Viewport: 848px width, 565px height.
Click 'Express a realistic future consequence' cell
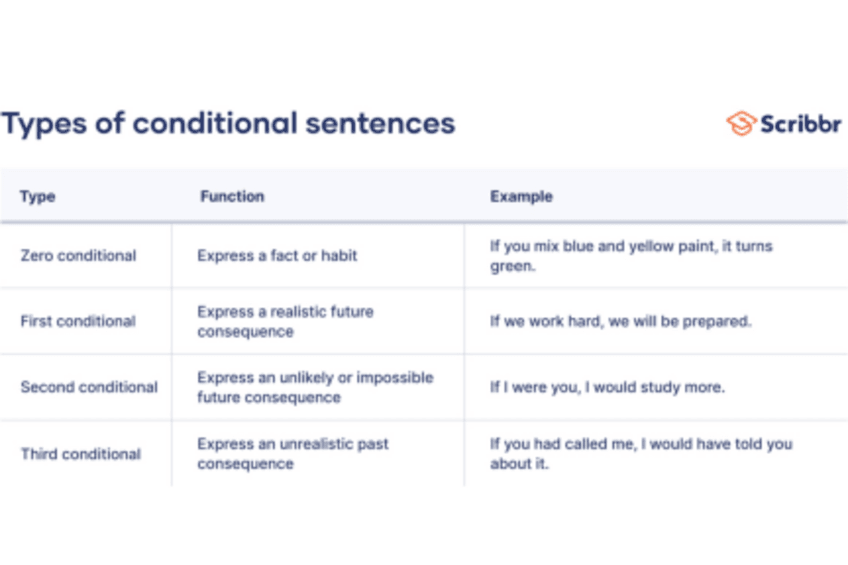click(285, 322)
